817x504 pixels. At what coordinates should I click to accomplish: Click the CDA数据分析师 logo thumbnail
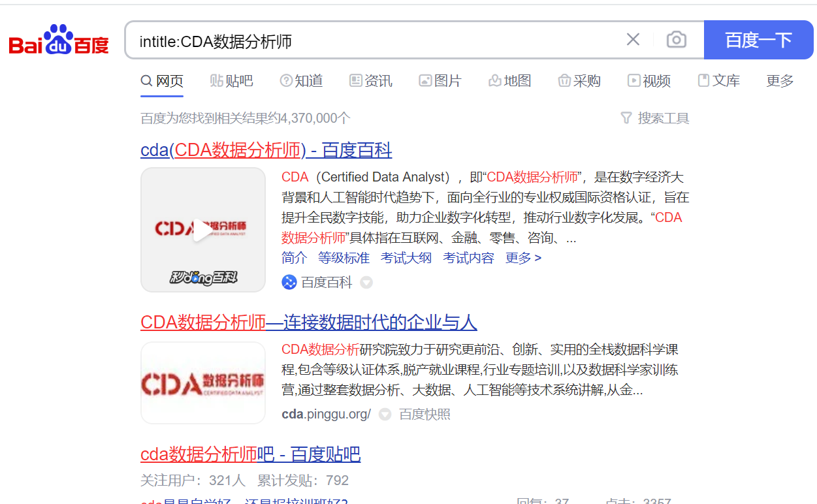click(203, 383)
